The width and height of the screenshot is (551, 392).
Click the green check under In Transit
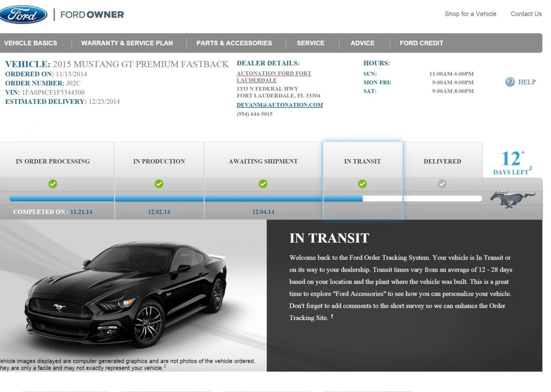point(362,184)
